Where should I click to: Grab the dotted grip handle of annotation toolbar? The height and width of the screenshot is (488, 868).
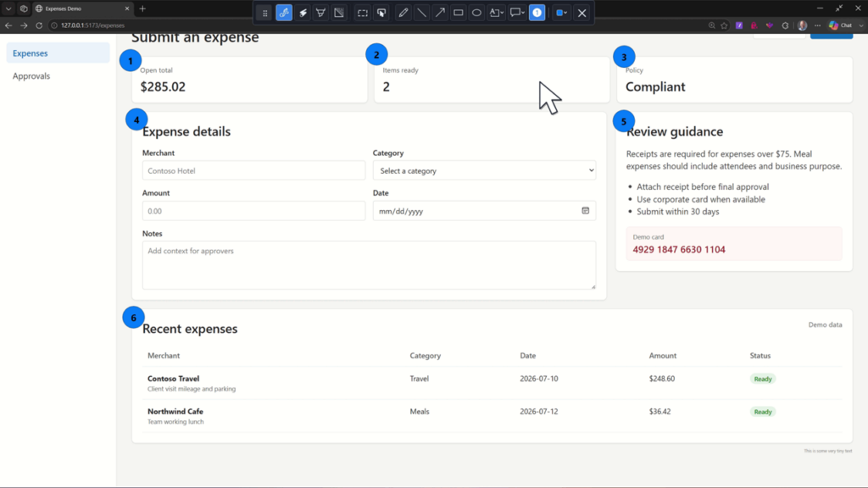pyautogui.click(x=265, y=13)
